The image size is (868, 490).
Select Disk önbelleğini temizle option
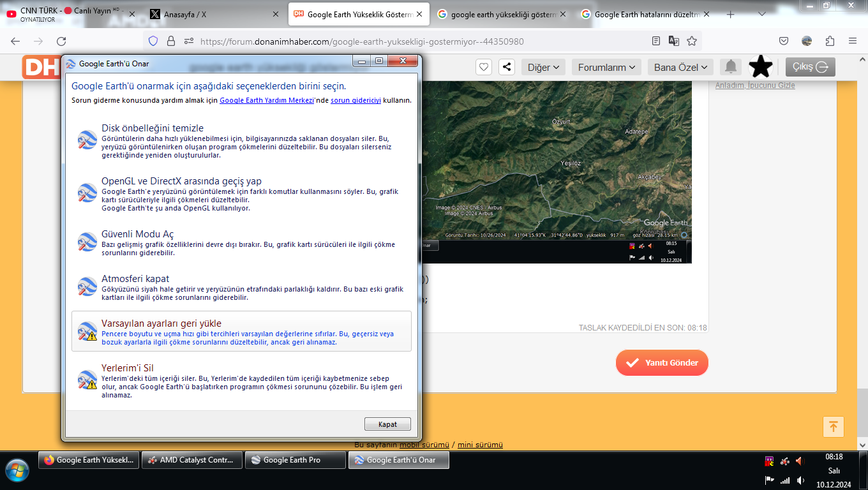(241, 141)
